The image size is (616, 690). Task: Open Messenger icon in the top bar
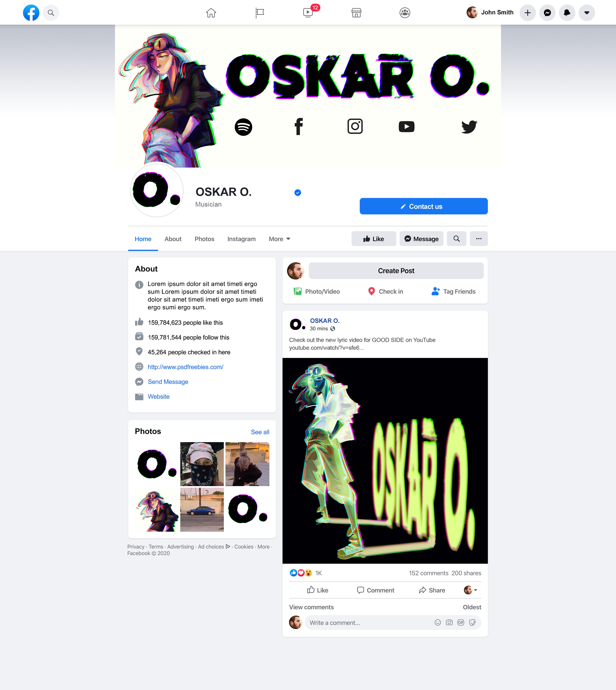pos(547,13)
